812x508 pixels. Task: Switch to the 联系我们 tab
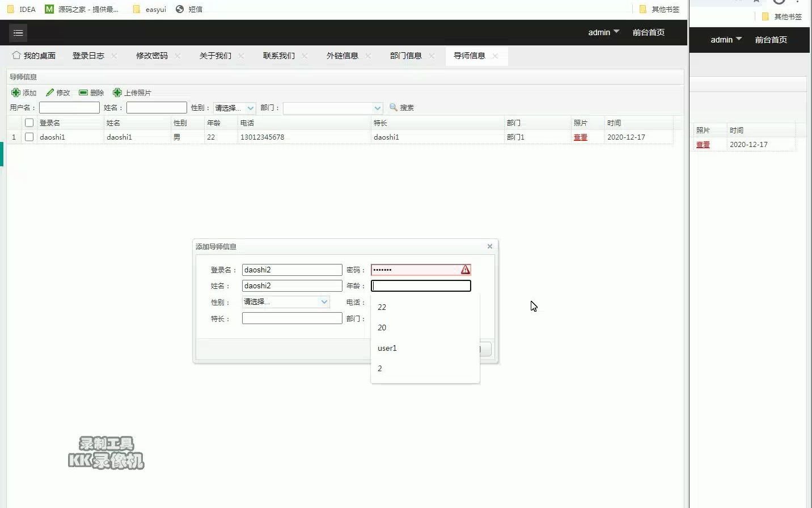point(279,56)
